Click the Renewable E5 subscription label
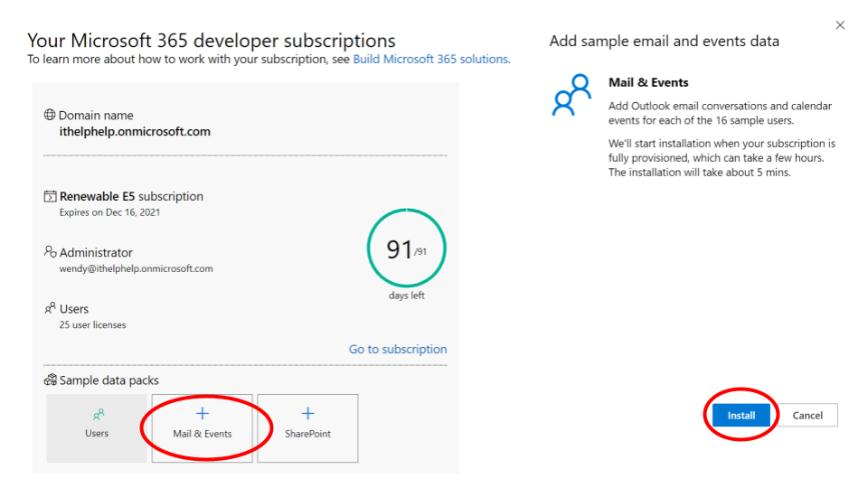 coord(131,196)
